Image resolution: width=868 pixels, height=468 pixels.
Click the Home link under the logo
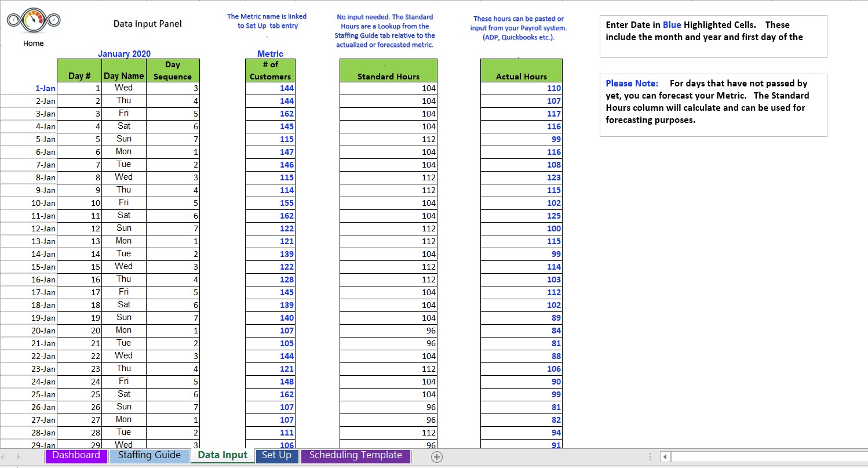(34, 43)
